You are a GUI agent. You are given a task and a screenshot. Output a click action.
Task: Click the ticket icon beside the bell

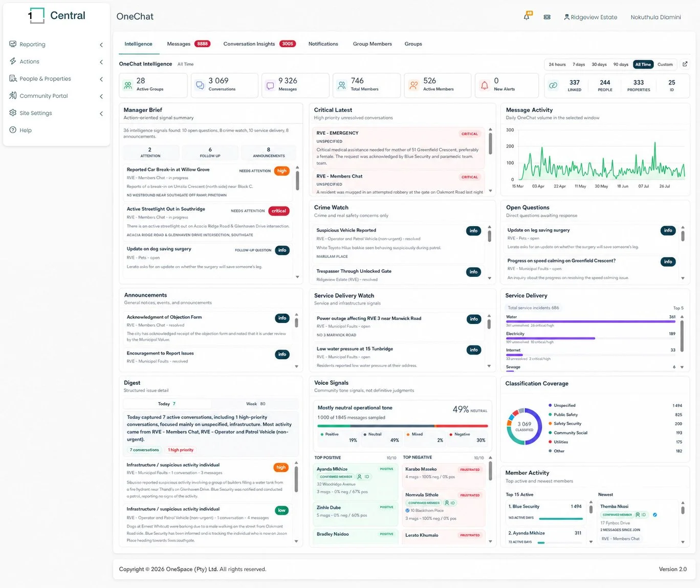tap(547, 17)
